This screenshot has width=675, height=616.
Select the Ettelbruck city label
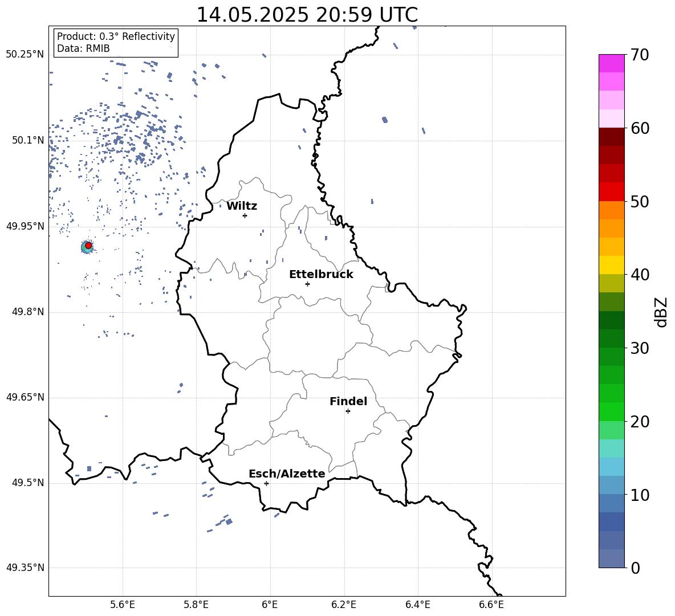coord(321,275)
